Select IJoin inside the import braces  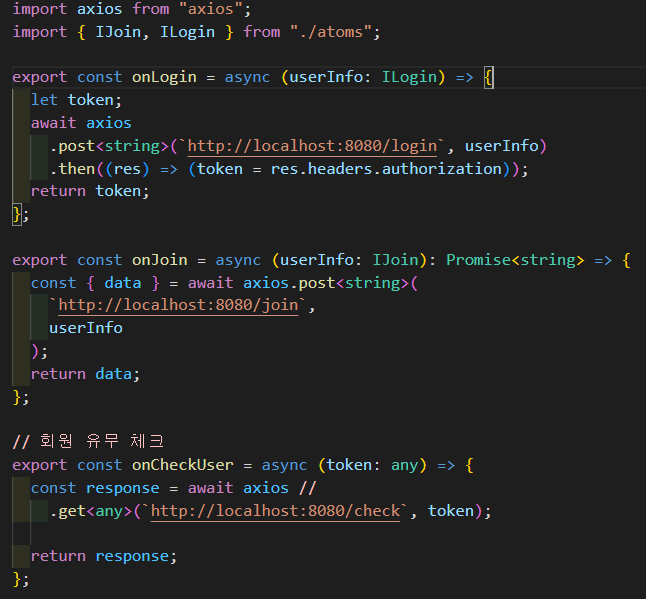pyautogui.click(x=118, y=32)
